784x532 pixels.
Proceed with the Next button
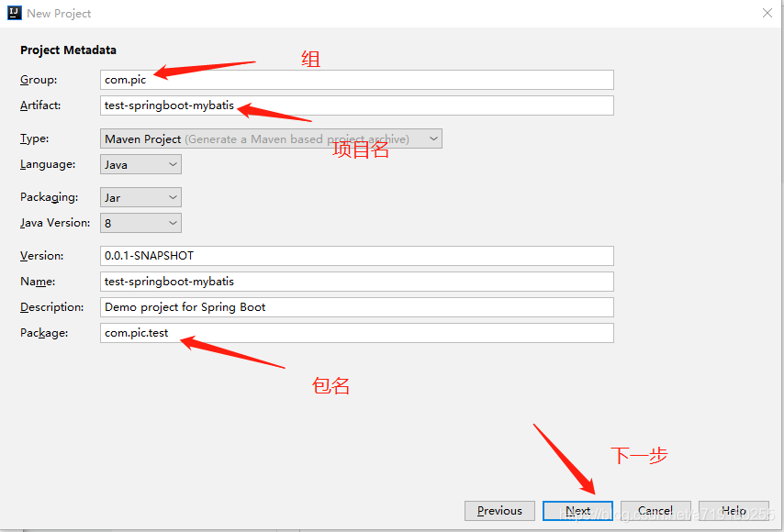tap(577, 511)
